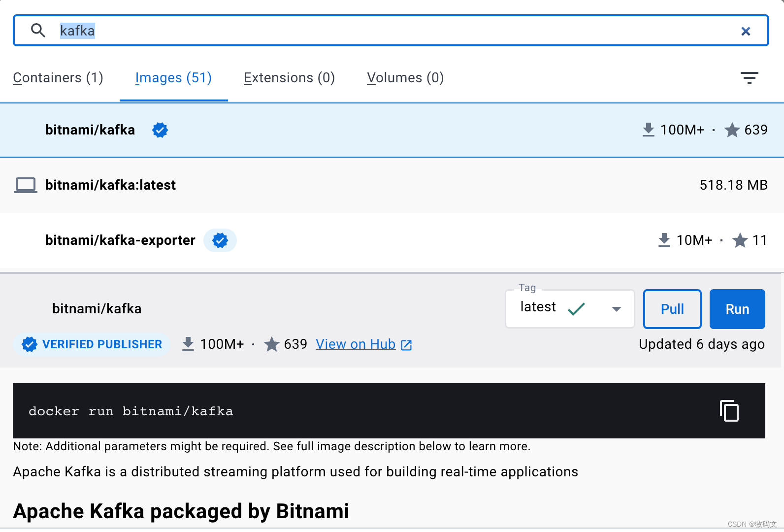Copy the docker run command
Image resolution: width=784 pixels, height=532 pixels.
729,411
